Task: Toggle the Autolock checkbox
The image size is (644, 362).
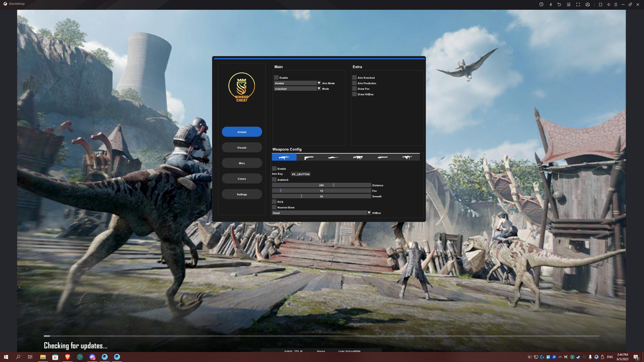Action: (274, 179)
